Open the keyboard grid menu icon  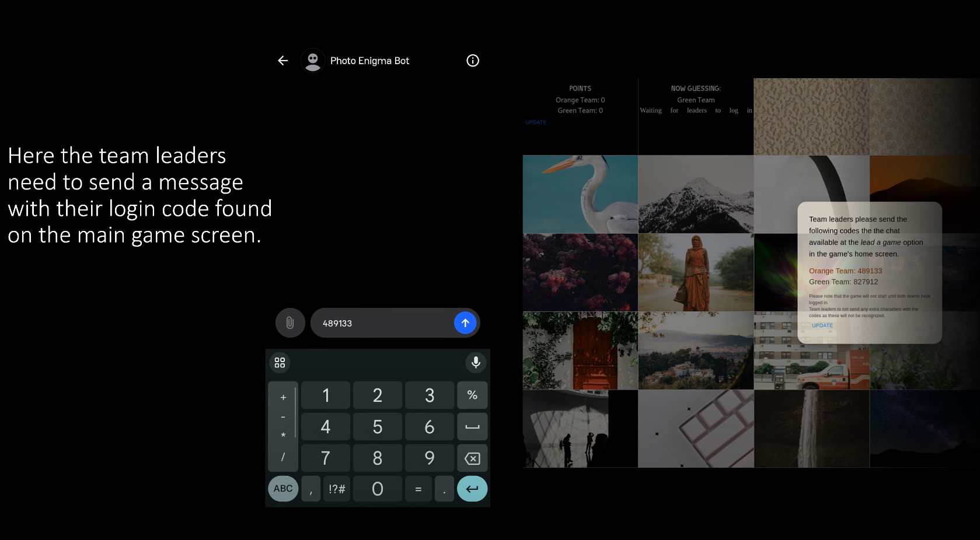coord(280,363)
